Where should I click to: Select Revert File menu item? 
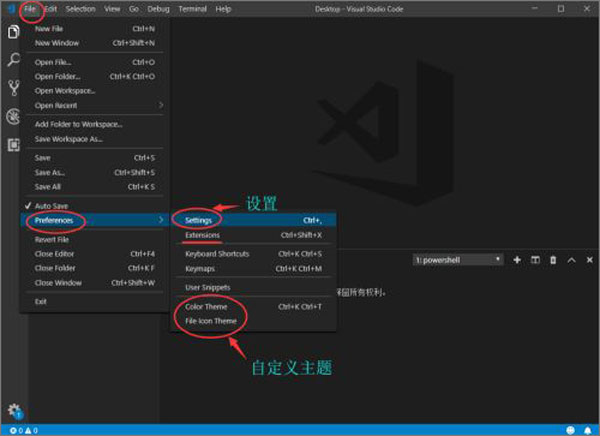point(95,240)
